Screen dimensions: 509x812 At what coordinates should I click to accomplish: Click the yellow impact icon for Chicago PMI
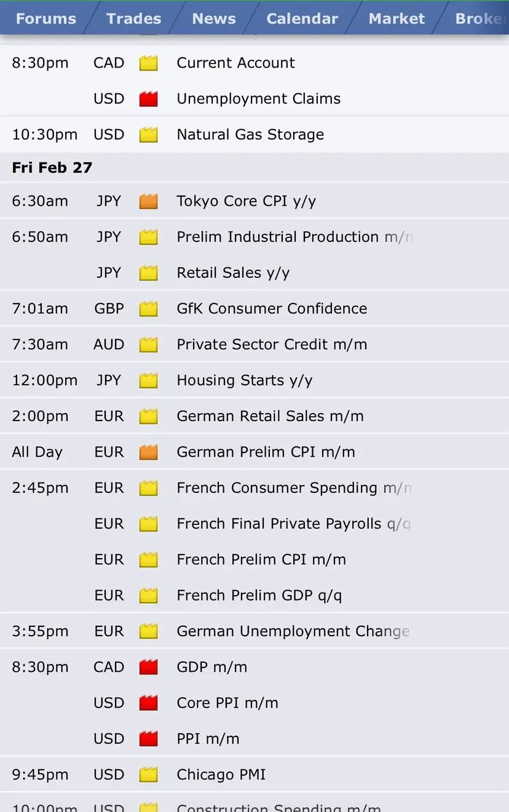click(148, 775)
